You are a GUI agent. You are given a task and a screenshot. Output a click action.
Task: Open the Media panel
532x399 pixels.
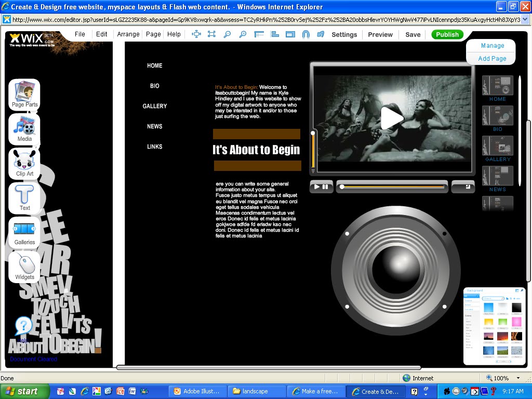(24, 129)
